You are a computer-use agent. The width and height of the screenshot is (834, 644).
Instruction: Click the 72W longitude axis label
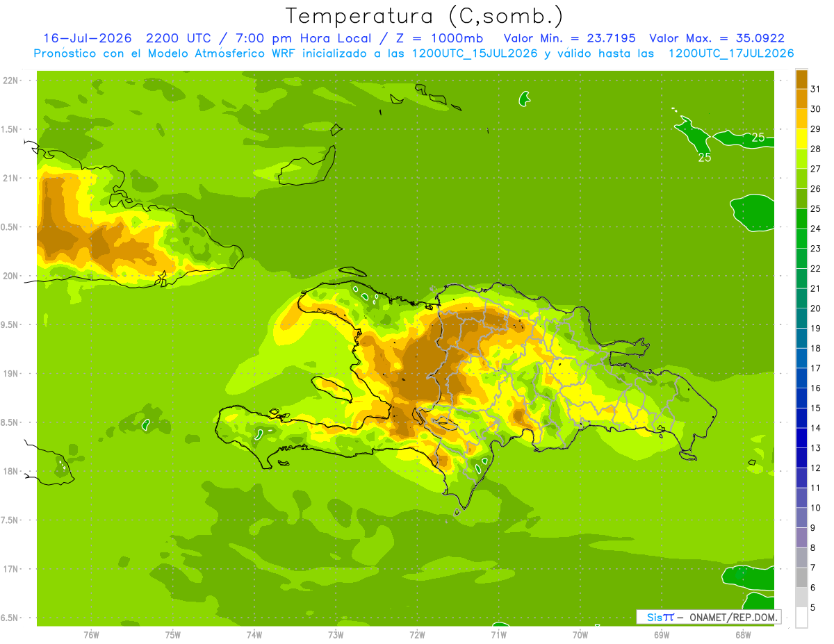[x=417, y=635]
